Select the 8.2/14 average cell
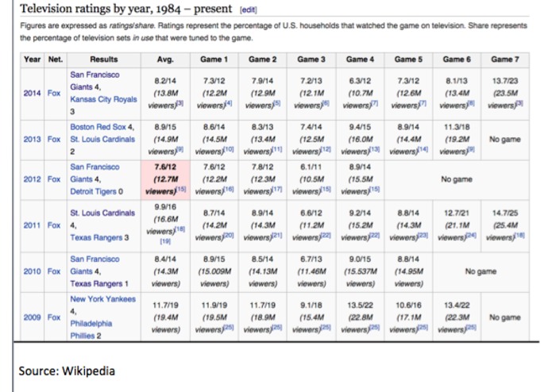552x392 pixels. pos(165,93)
